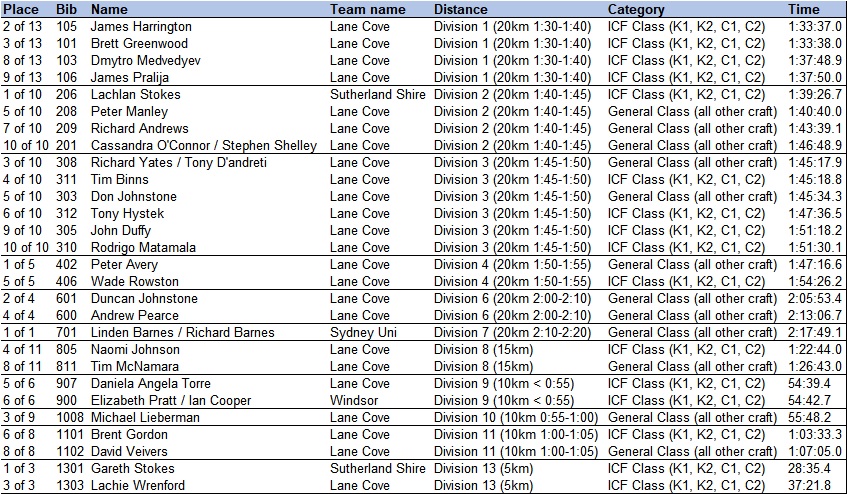Viewport: 847px width, 494px height.
Task: Select the name Gareth Stokes
Action: 132,469
